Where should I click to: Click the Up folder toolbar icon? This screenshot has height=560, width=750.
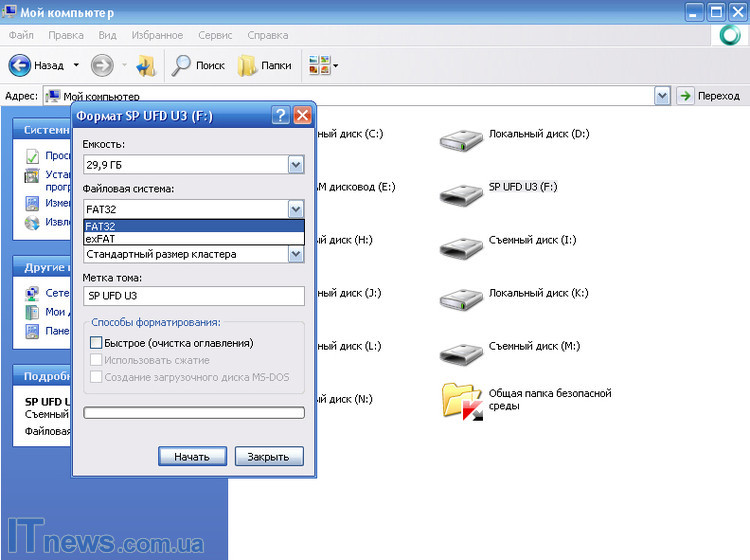146,66
